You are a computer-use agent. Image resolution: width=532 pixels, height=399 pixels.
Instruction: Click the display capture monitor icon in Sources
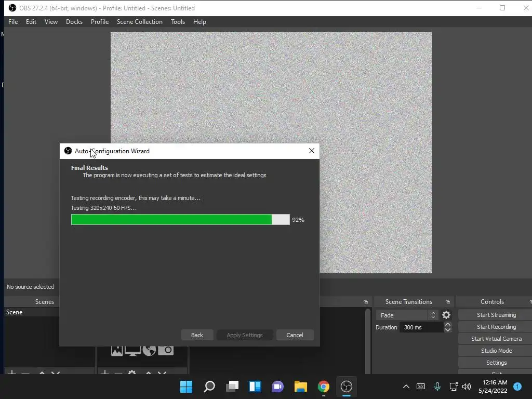[132, 350]
